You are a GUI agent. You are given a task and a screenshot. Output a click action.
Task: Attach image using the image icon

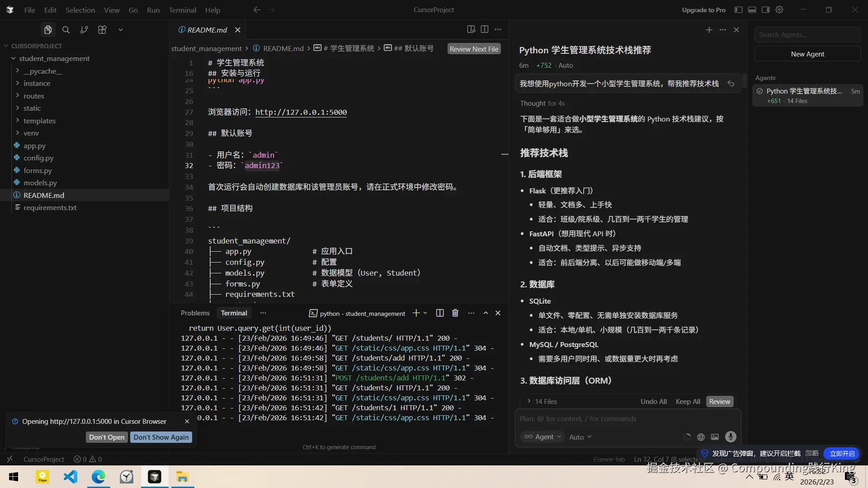715,437
